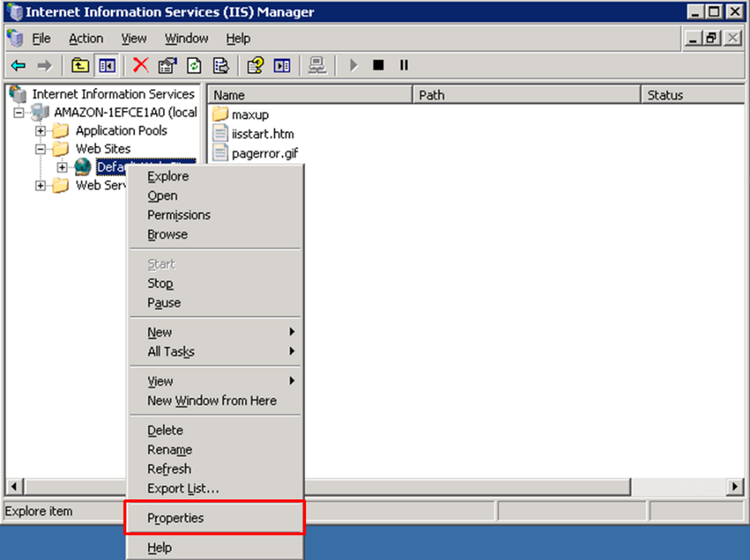This screenshot has height=560, width=750.
Task: Open the New submenu in context menu
Action: [215, 332]
